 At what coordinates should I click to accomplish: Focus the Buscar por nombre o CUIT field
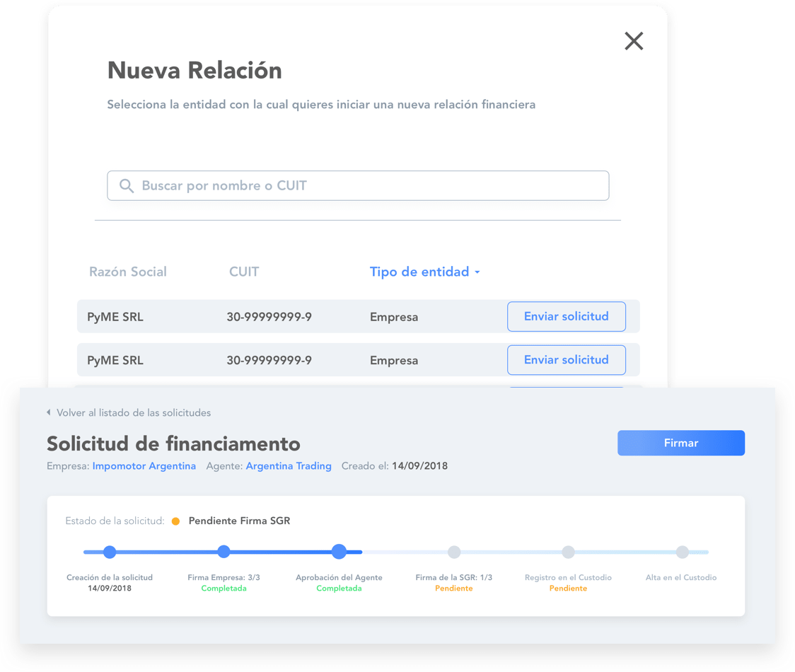[368, 186]
